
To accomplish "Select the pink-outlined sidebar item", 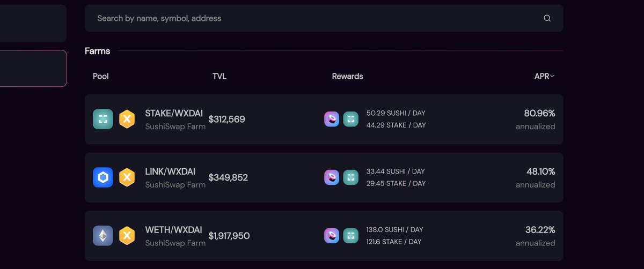I will click(x=33, y=69).
